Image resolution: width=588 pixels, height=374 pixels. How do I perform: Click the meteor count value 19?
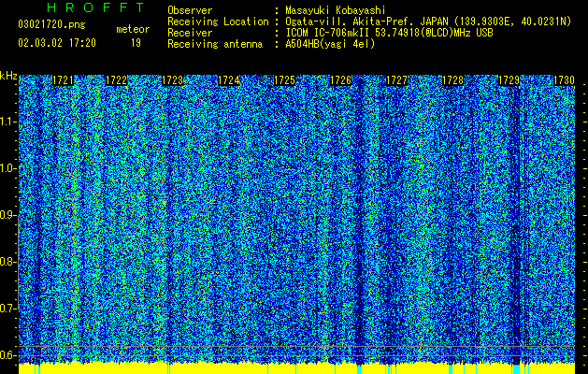(x=136, y=43)
